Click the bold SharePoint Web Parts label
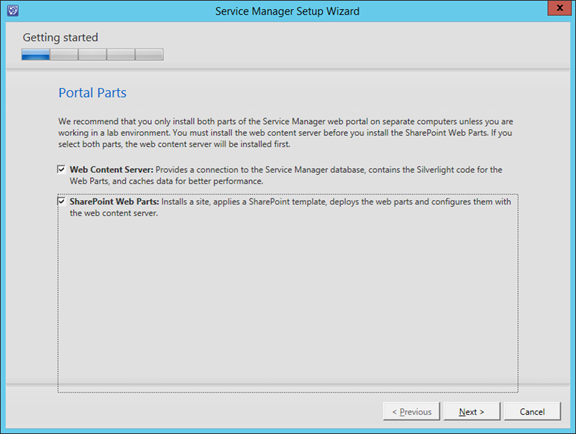Image resolution: width=576 pixels, height=434 pixels. (x=114, y=201)
